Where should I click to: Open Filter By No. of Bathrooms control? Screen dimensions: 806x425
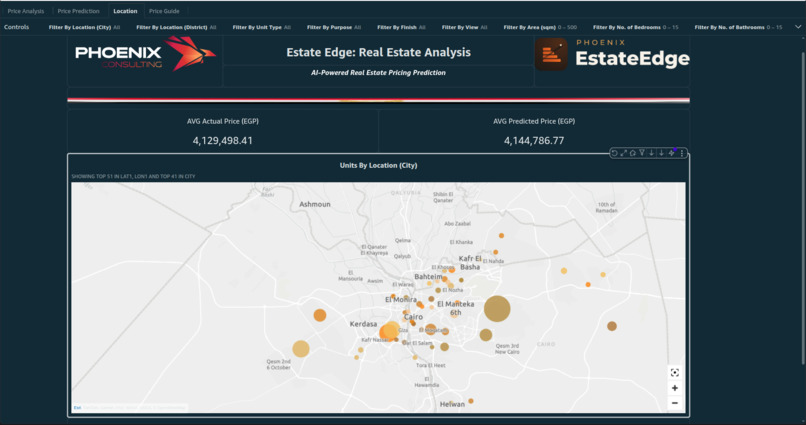pyautogui.click(x=738, y=27)
